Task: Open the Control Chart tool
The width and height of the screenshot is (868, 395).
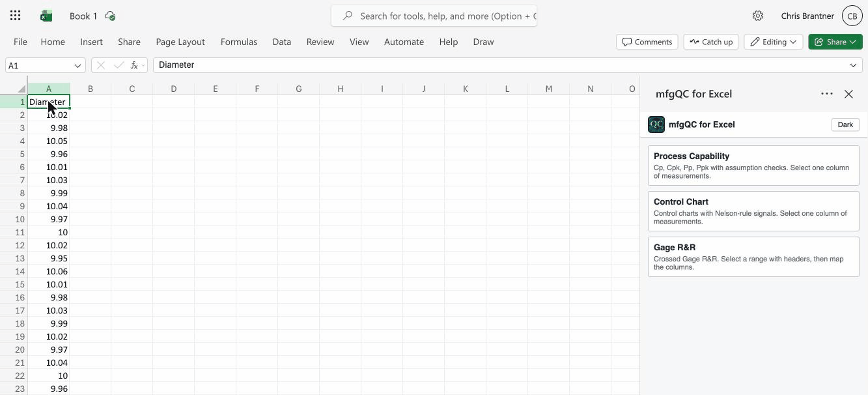Action: 753,211
